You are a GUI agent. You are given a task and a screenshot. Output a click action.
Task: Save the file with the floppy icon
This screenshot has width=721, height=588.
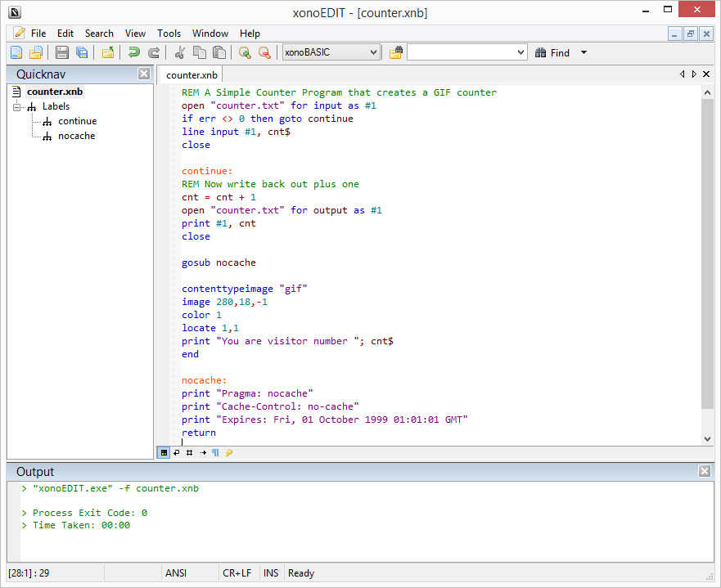62,53
